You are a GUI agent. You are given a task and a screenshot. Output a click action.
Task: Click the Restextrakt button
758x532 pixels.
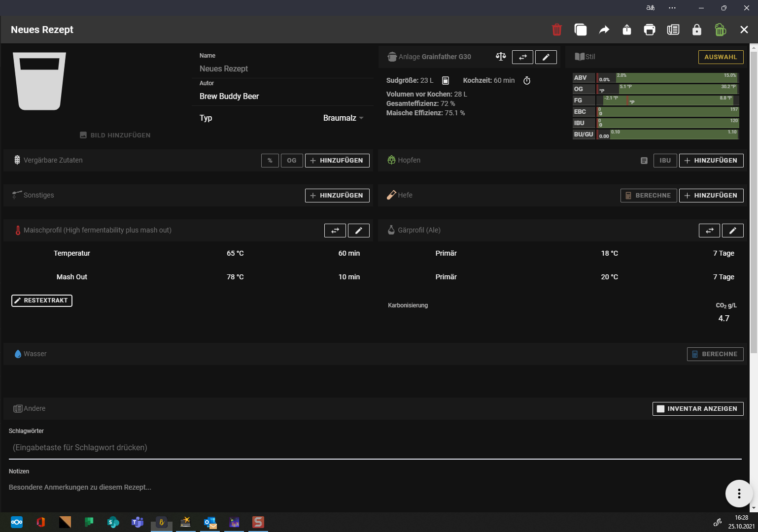(x=42, y=300)
